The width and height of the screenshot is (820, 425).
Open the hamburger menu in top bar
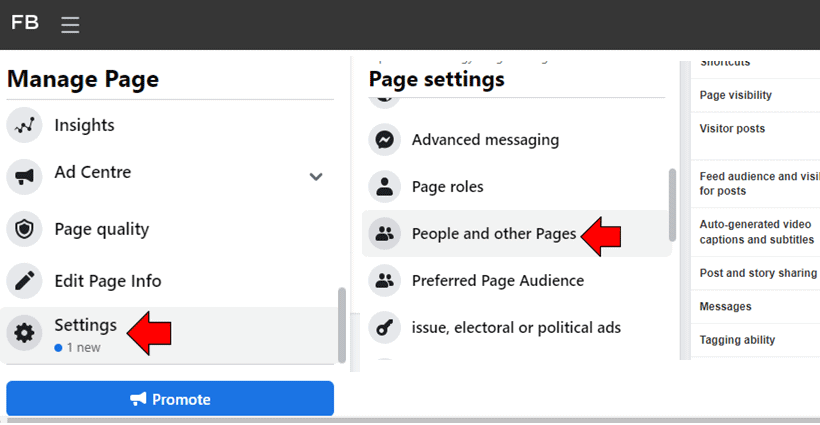click(x=70, y=25)
